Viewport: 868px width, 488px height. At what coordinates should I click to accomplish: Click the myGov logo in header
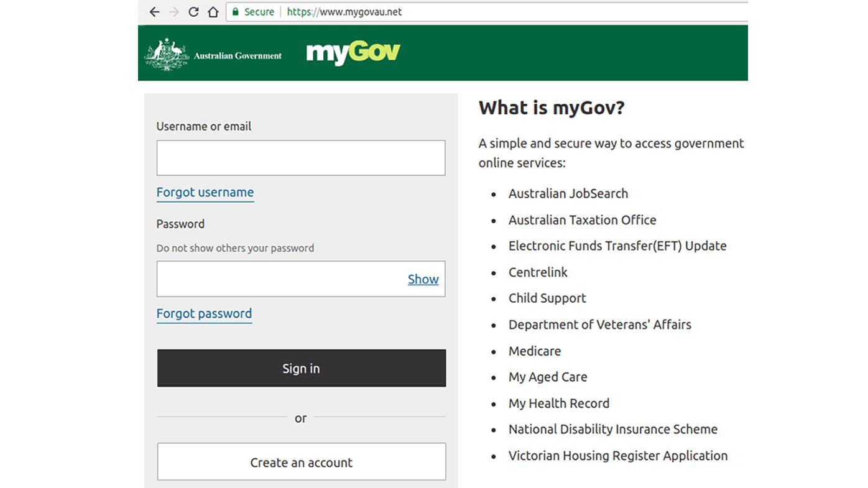pyautogui.click(x=353, y=53)
